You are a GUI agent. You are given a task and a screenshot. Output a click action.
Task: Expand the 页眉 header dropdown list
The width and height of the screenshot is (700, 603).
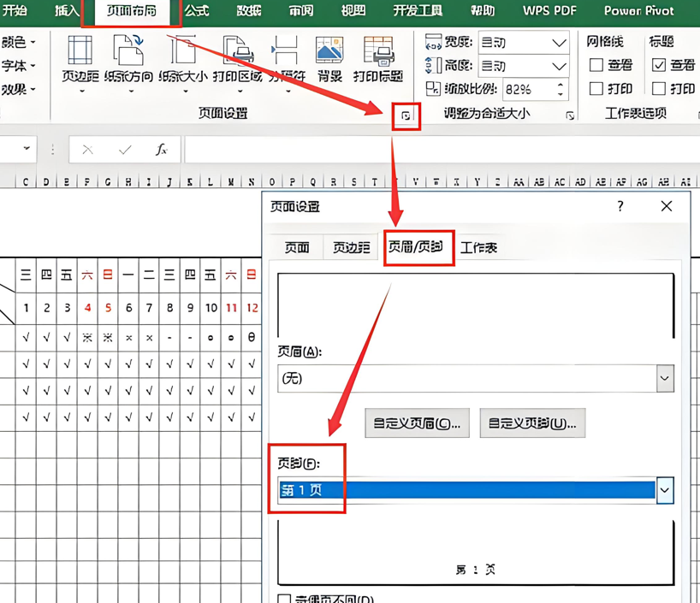(x=665, y=378)
